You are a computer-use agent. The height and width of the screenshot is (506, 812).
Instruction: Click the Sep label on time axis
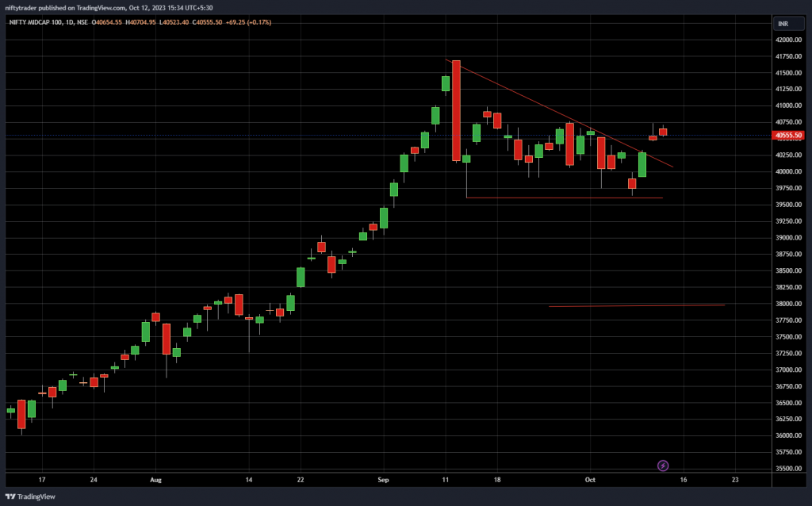pyautogui.click(x=383, y=480)
